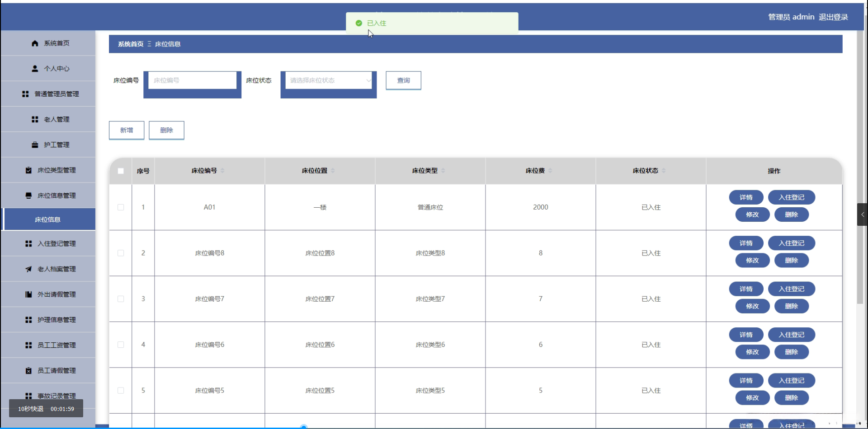The image size is (868, 429).
Task: Open the 请选择床位状态 dropdown
Action: click(x=329, y=80)
